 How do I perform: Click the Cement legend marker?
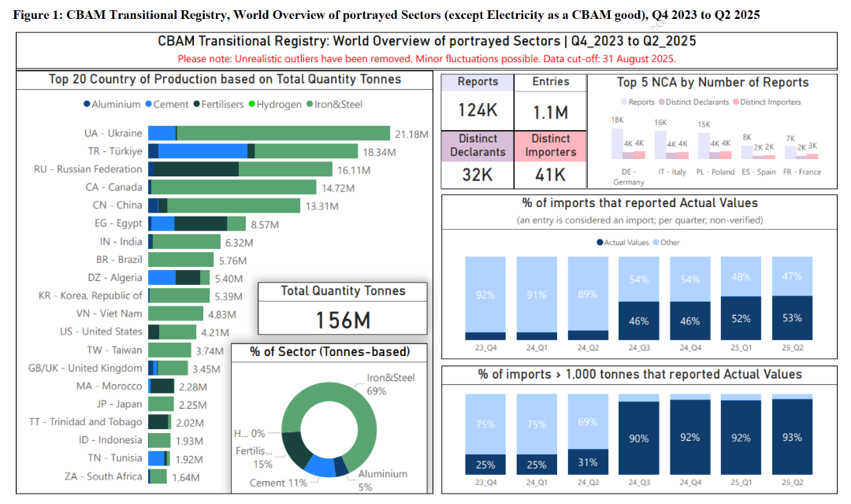click(149, 105)
